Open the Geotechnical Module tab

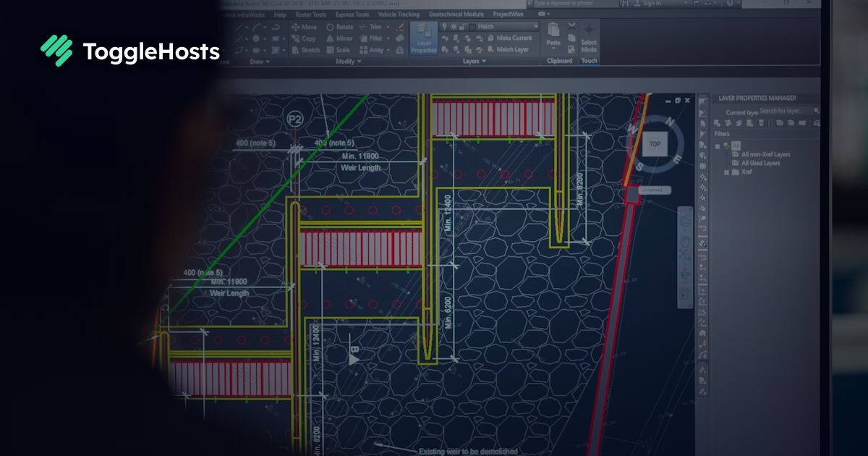(x=456, y=14)
